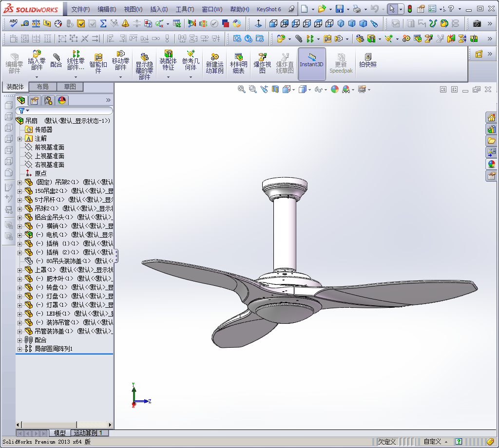Create 爆炸视图 exploded view
499x448 pixels.
coord(262,64)
